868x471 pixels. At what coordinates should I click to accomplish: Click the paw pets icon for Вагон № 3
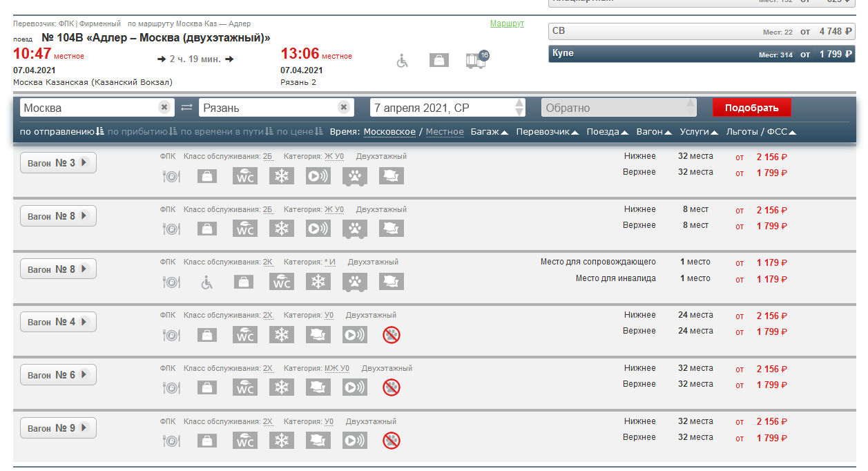[354, 176]
